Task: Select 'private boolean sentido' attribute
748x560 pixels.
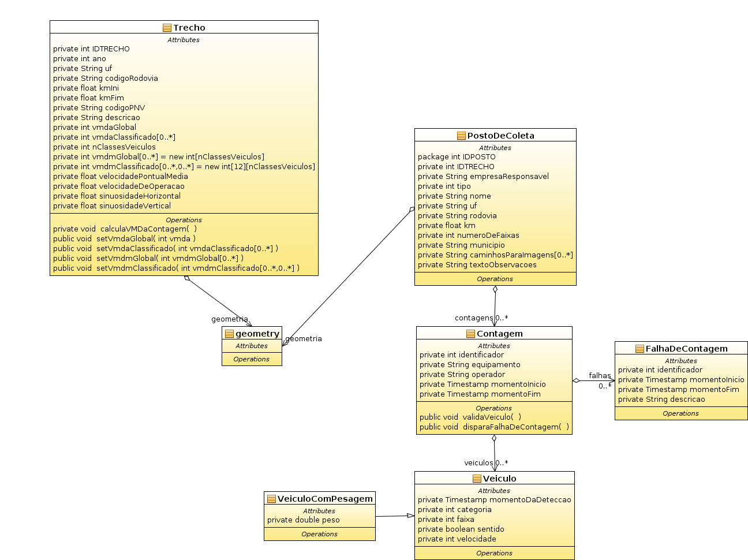Action: 461,529
